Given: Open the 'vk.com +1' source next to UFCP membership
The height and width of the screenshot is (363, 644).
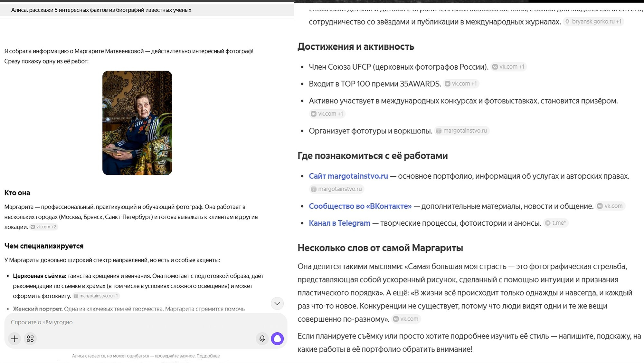Looking at the screenshot, I should coord(508,67).
